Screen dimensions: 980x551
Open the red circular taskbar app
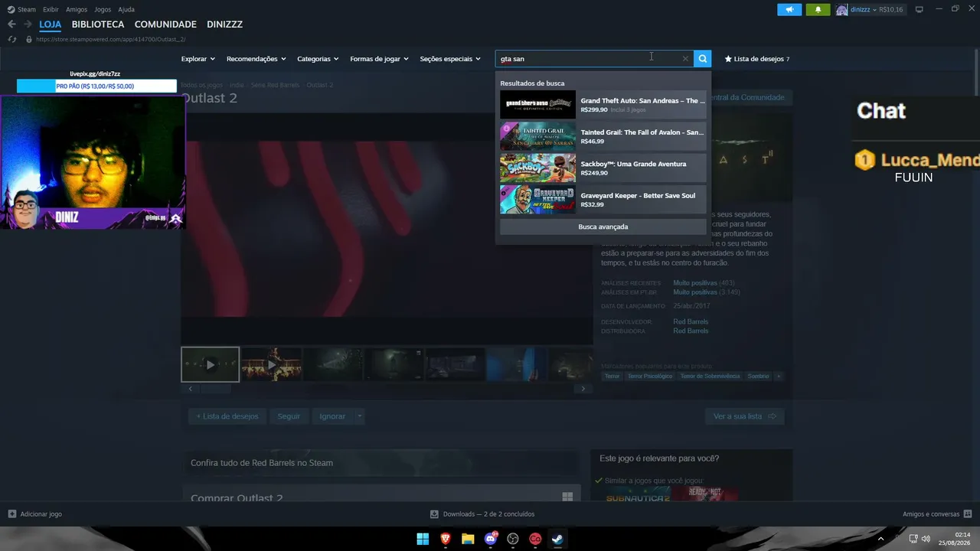coord(535,539)
